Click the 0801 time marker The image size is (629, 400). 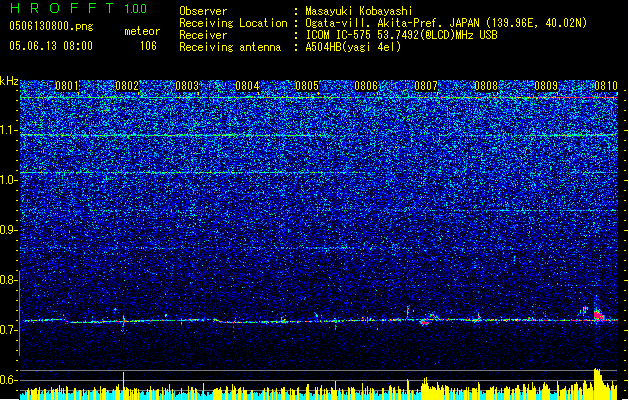(x=67, y=86)
